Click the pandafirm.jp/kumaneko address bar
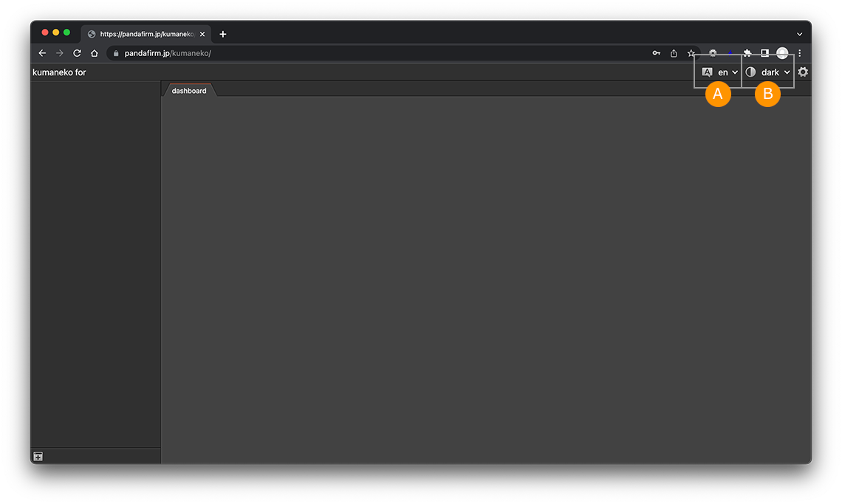 (x=369, y=53)
